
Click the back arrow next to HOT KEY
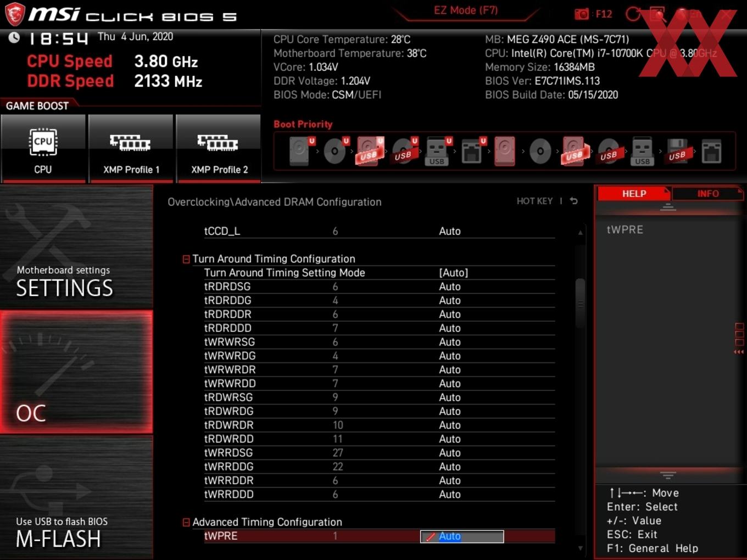[574, 201]
